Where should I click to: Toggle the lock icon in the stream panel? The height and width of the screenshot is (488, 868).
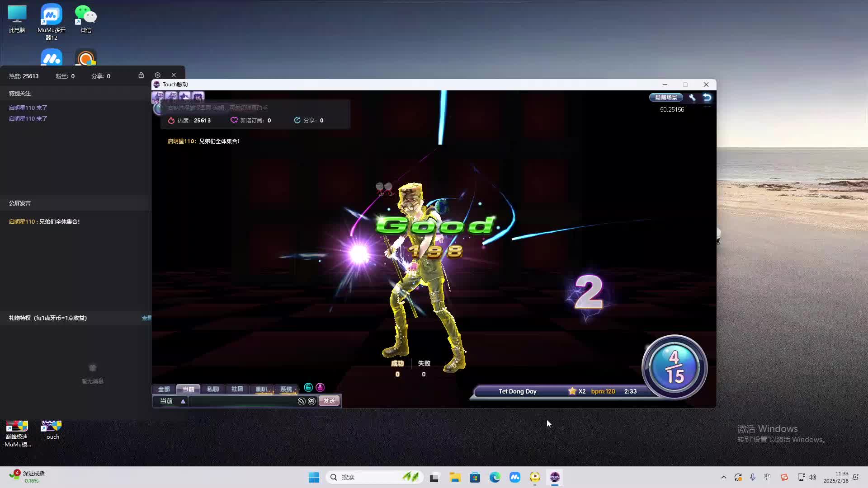click(x=141, y=75)
